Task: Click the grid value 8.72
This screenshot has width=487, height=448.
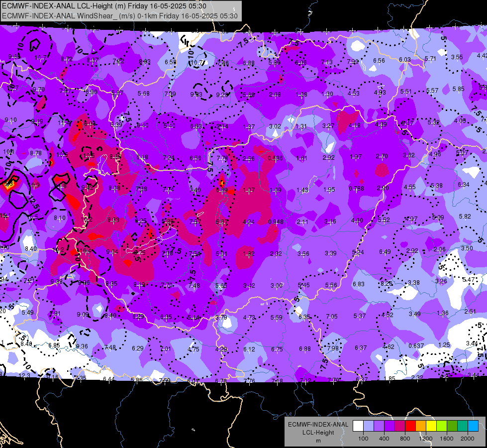Action: (67, 59)
